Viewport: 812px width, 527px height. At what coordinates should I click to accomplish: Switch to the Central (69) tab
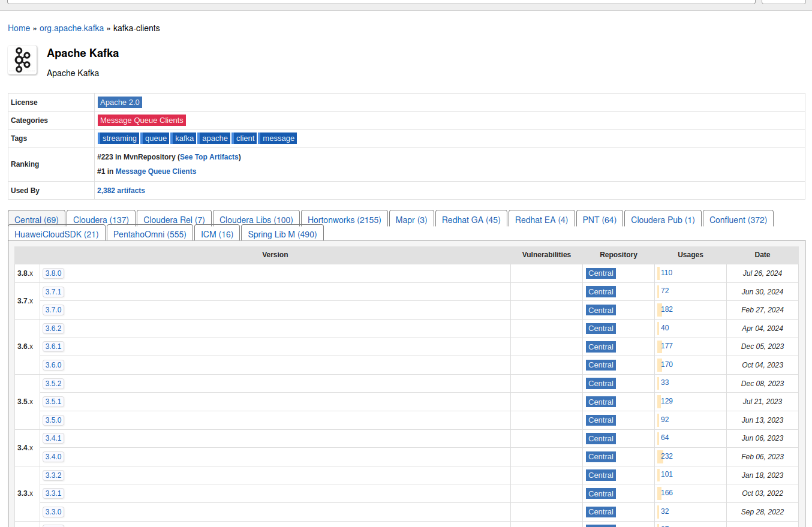click(x=37, y=219)
